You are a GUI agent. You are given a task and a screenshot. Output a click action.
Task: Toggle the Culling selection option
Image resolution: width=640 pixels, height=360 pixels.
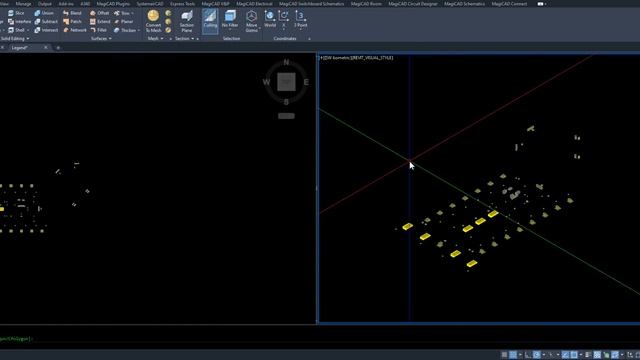click(210, 20)
